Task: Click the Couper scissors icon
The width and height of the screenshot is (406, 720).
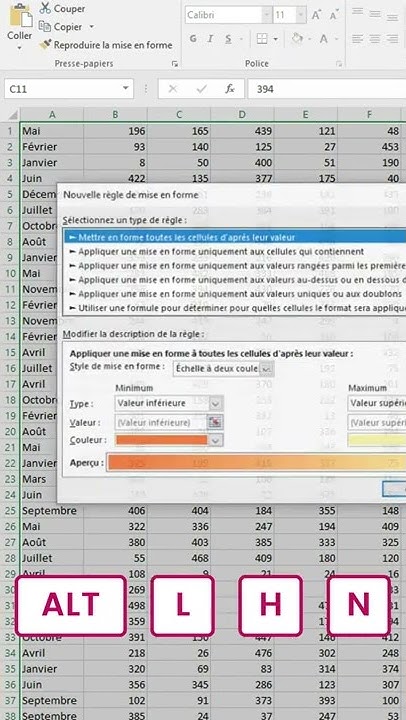Action: [45, 8]
